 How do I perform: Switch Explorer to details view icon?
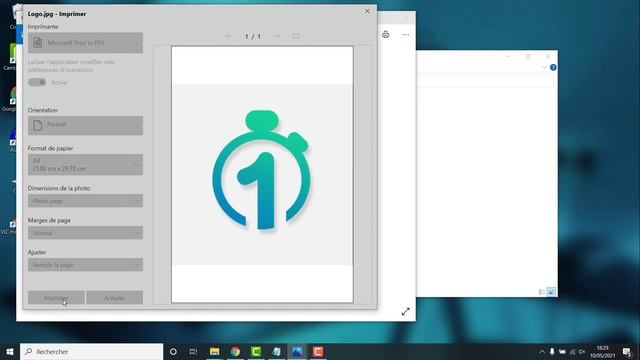pos(542,292)
